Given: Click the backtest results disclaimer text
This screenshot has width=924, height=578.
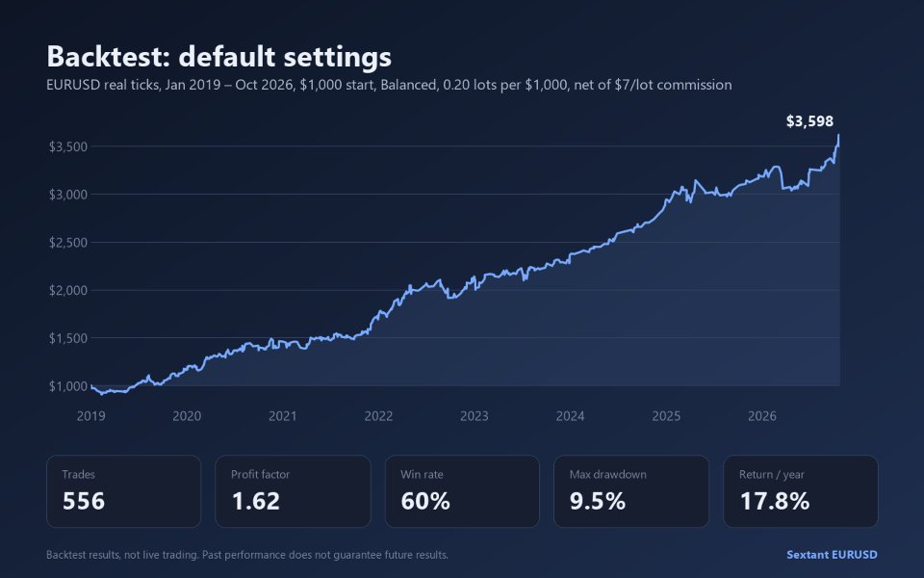Looking at the screenshot, I should [247, 555].
